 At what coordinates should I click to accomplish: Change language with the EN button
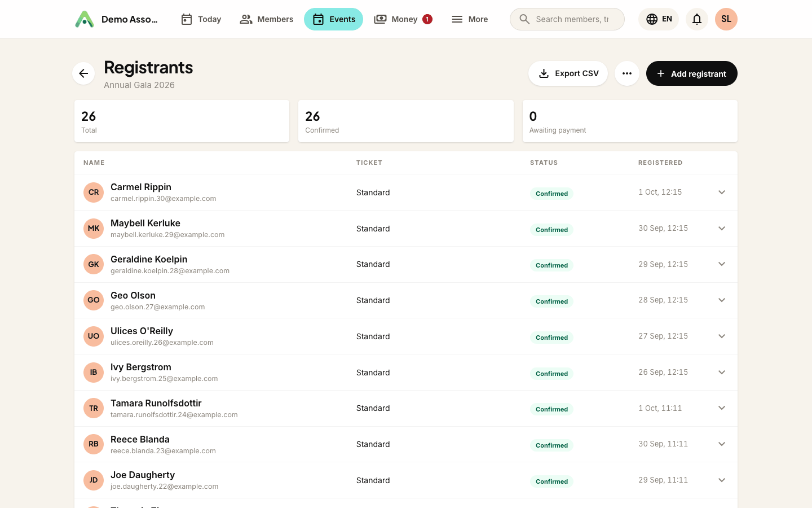point(659,19)
